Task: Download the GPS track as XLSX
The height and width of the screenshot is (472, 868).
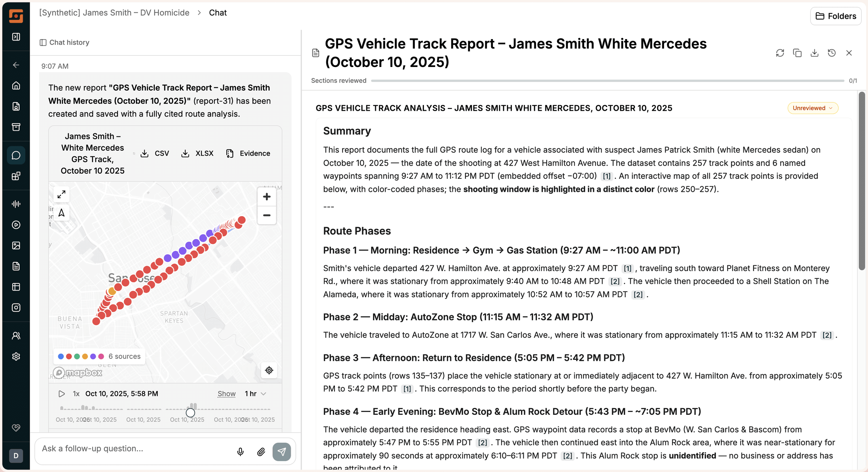Action: pyautogui.click(x=197, y=153)
